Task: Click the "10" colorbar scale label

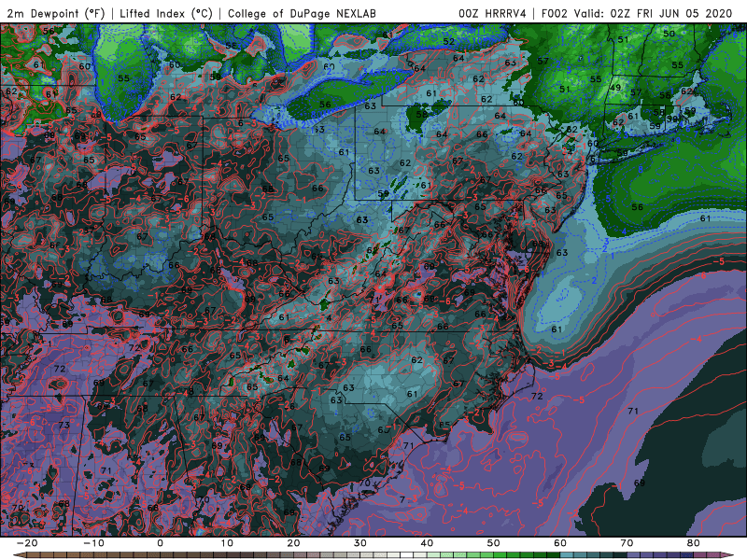Action: (x=227, y=543)
